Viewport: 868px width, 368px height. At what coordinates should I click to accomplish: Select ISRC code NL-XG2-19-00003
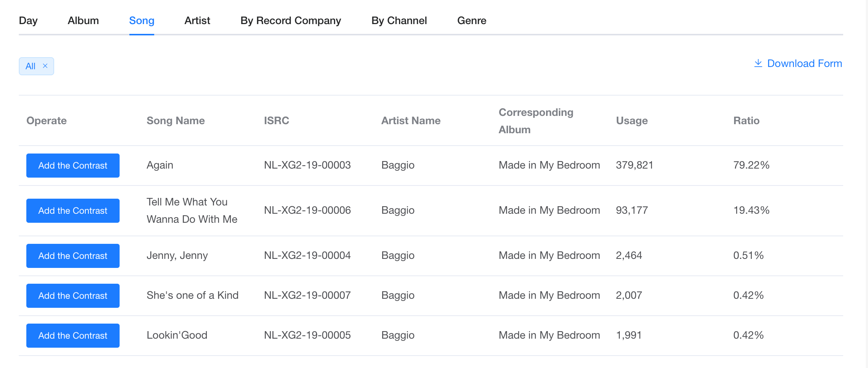[307, 165]
